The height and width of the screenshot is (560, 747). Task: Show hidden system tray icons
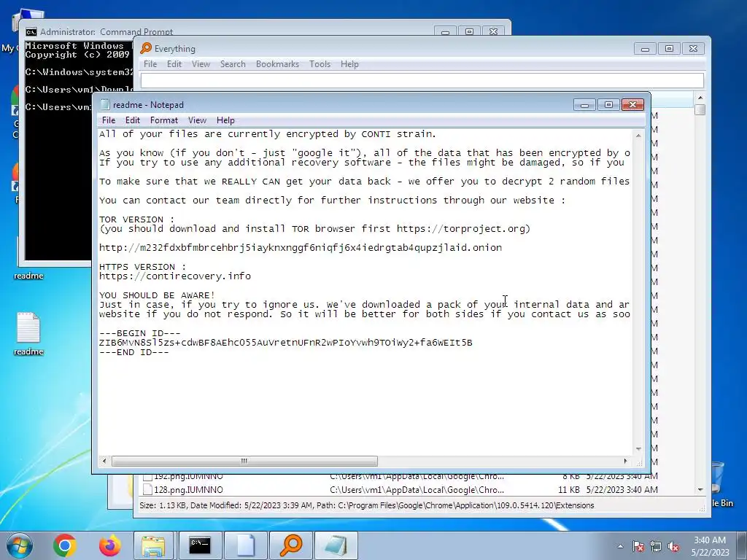click(620, 546)
